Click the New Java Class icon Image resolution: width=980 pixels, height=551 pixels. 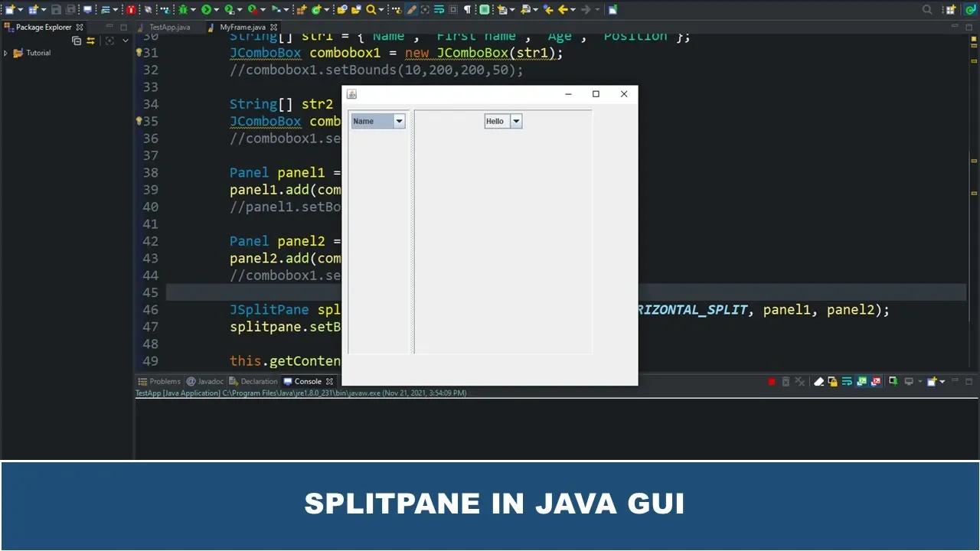(316, 10)
